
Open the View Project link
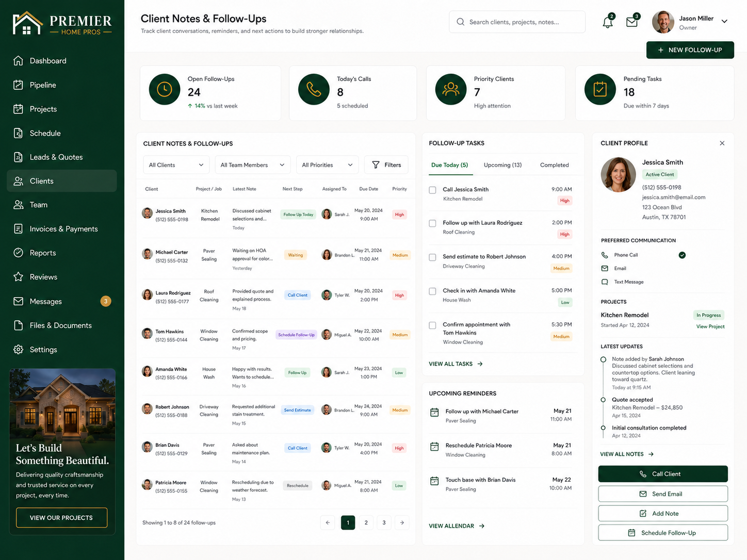[x=710, y=326]
